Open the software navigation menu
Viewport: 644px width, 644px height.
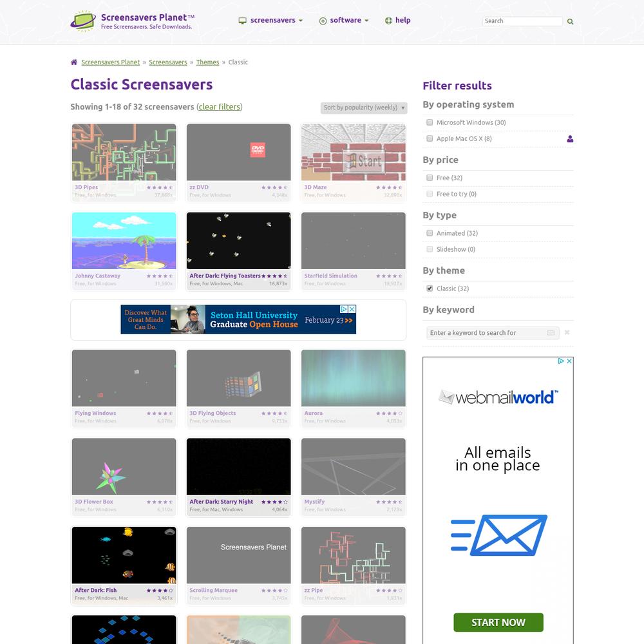[345, 20]
